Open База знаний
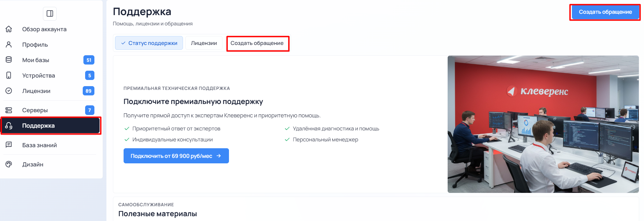This screenshot has height=221, width=644. click(50, 145)
